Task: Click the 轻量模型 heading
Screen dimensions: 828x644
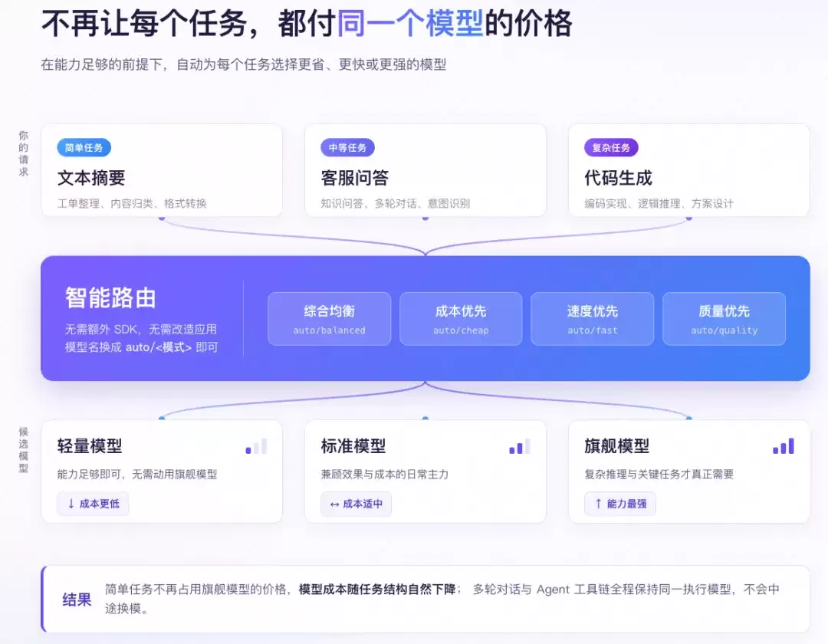Action: pos(90,446)
